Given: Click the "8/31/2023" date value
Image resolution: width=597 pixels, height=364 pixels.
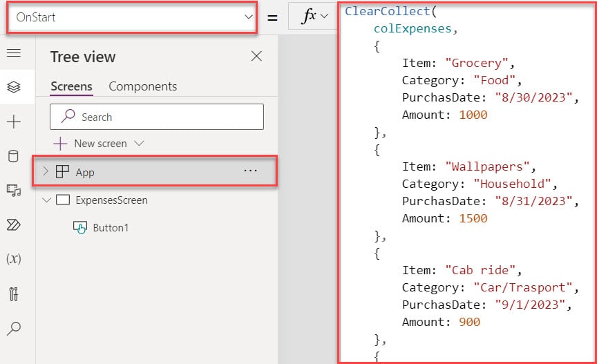Looking at the screenshot, I should (534, 201).
